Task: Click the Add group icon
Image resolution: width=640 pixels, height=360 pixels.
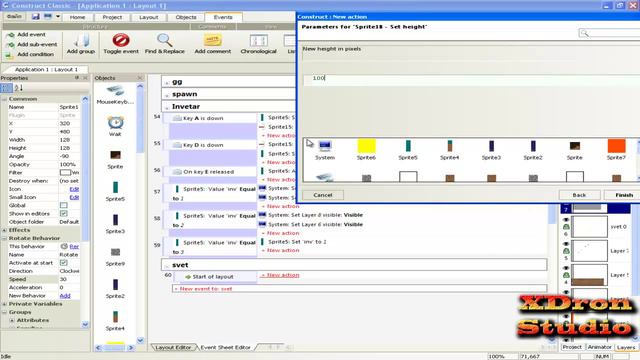Action: [81, 41]
